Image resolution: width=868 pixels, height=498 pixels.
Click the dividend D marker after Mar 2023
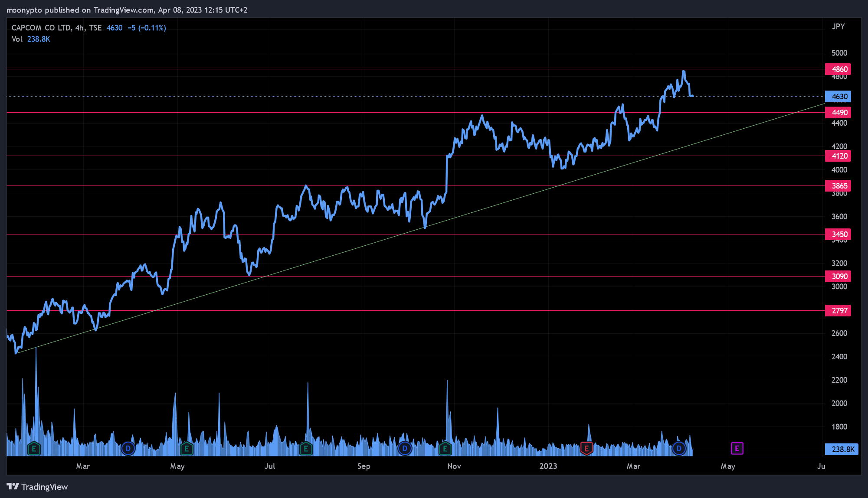tap(679, 449)
